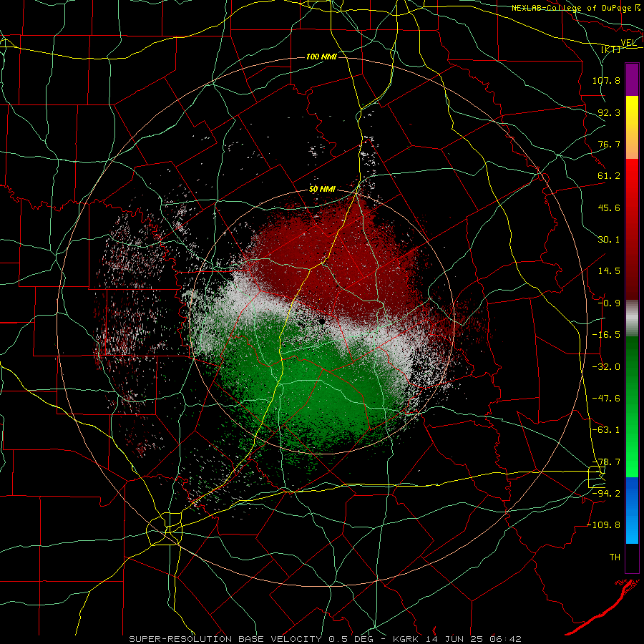644x644 pixels.
Task: Click the 14.5 velocity scale value
Action: pos(609,271)
